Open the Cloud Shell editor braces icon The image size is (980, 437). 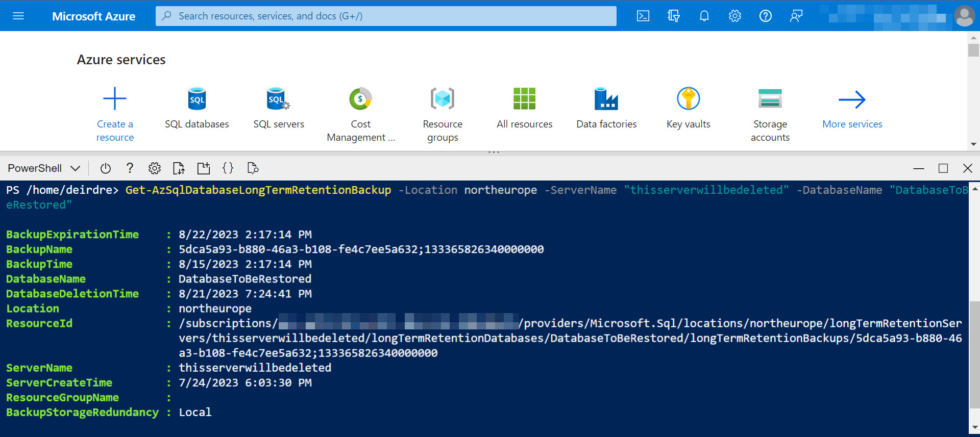point(228,168)
